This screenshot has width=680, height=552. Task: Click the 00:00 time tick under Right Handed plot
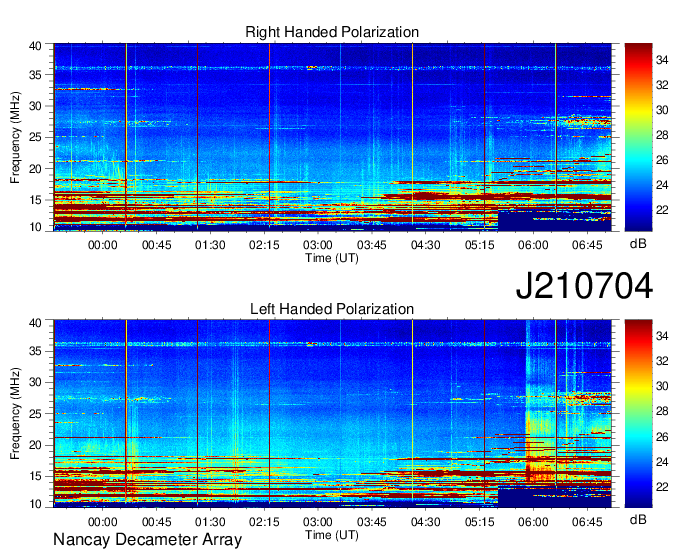pyautogui.click(x=103, y=245)
